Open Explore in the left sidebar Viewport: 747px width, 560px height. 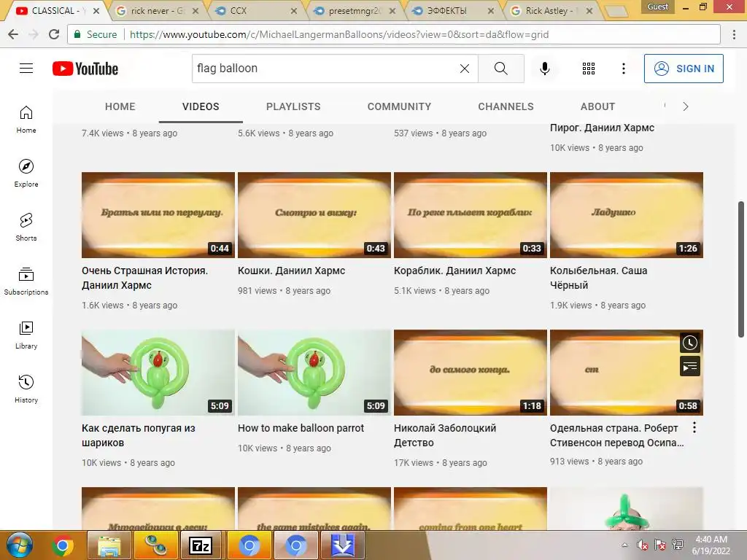coord(26,174)
